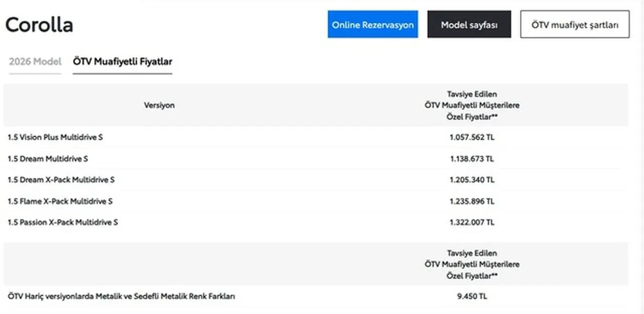Select the ÖTV Muafiyetli Fiyatlar tab
The width and height of the screenshot is (644, 314).
point(122,62)
